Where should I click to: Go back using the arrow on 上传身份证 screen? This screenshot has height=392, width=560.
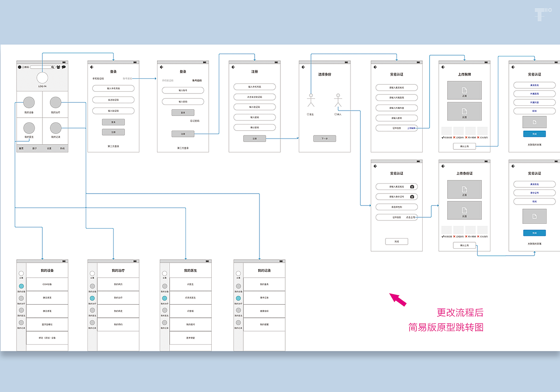click(443, 166)
